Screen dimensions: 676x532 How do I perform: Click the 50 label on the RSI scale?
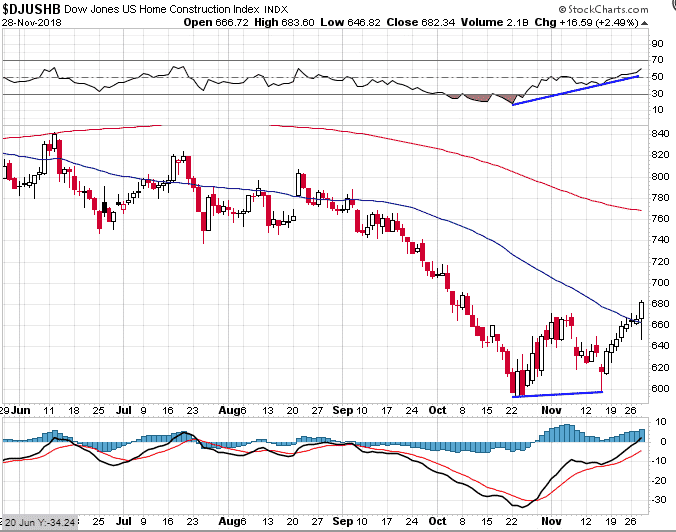pyautogui.click(x=657, y=77)
